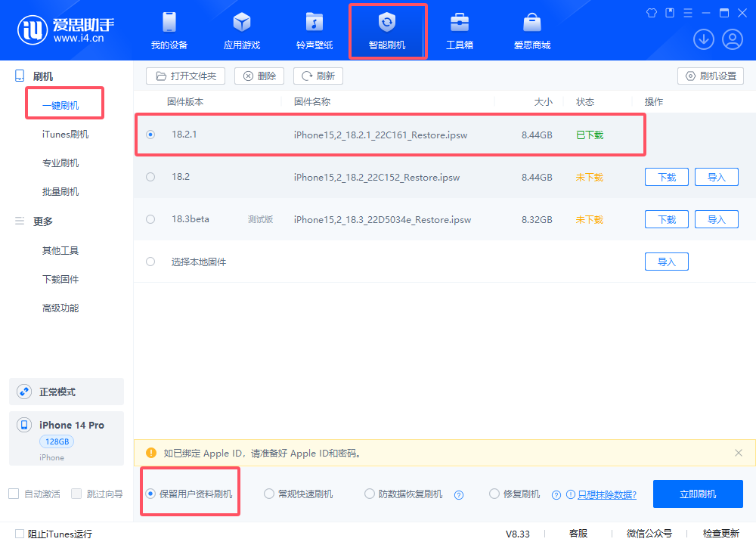Image resolution: width=756 pixels, height=545 pixels.
Task: Open the user account icon
Action: (x=732, y=39)
